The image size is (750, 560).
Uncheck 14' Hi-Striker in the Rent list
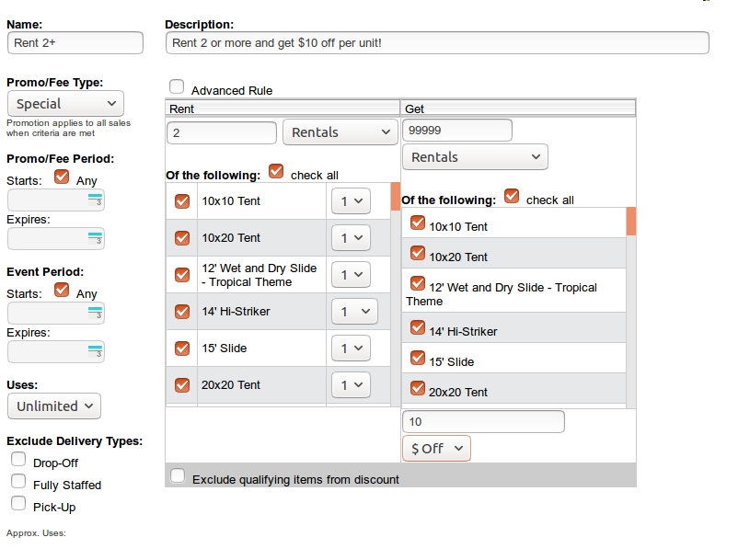click(182, 311)
